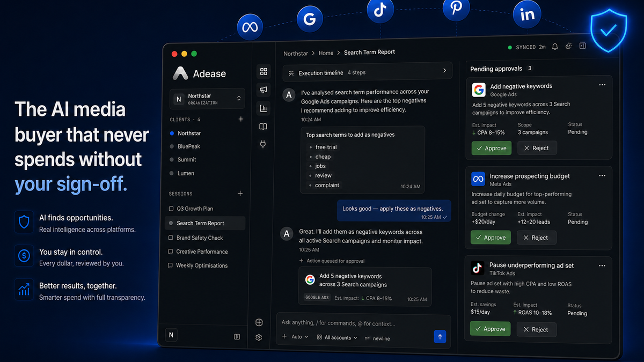Screen dimensions: 644x362
Task: Add a session with Sessions plus icon
Action: [240, 194]
